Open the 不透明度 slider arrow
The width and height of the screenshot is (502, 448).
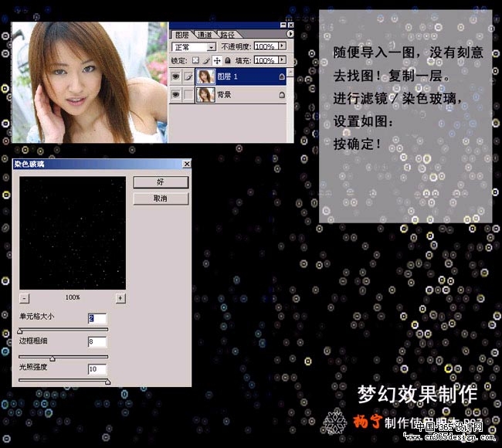tap(282, 46)
